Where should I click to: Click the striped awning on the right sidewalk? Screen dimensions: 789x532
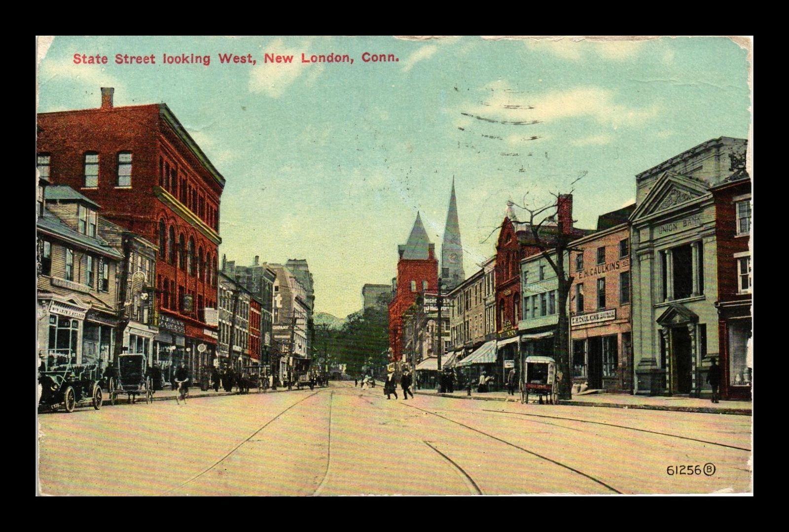tap(478, 355)
